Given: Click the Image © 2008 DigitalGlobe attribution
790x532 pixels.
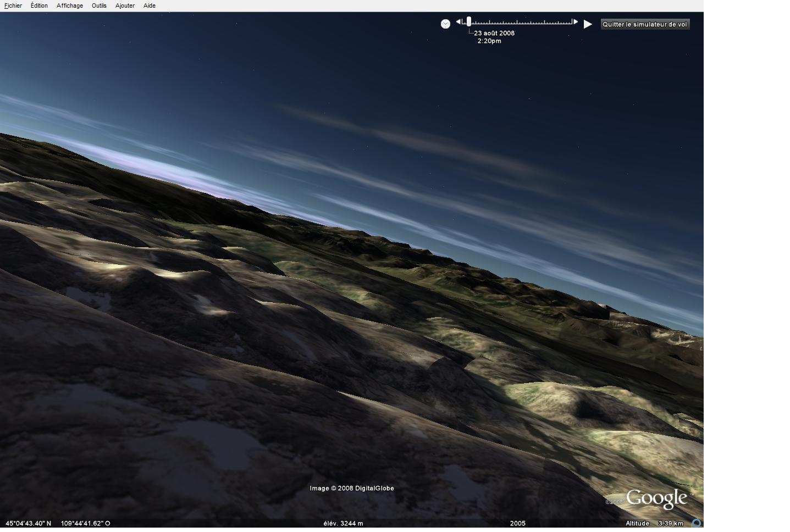Looking at the screenshot, I should coord(351,488).
